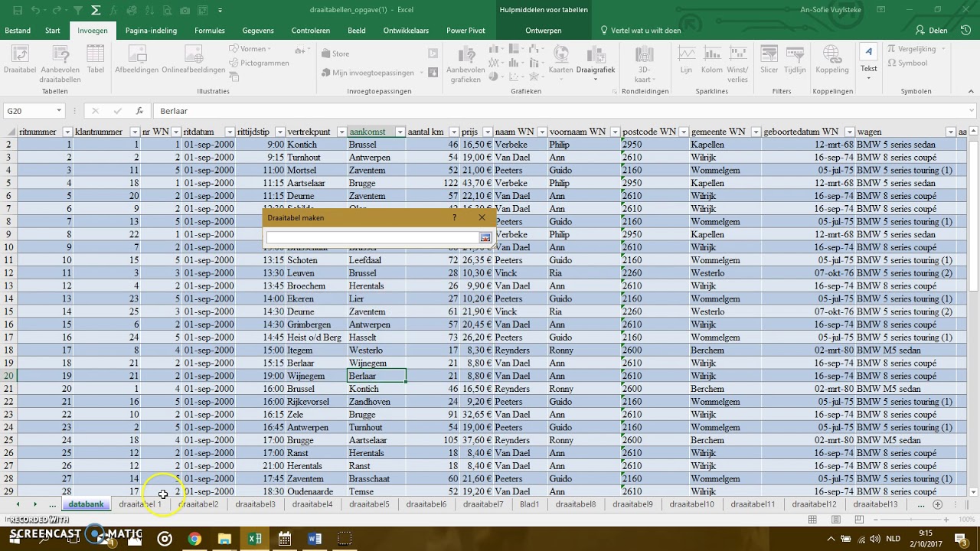Click the Afbeeldingen icon

(137, 60)
